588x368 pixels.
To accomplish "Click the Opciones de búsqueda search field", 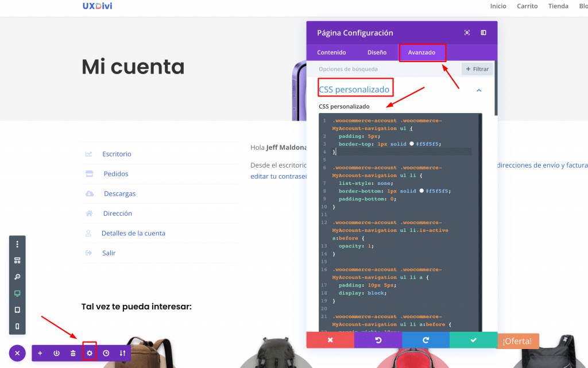I will (x=385, y=69).
